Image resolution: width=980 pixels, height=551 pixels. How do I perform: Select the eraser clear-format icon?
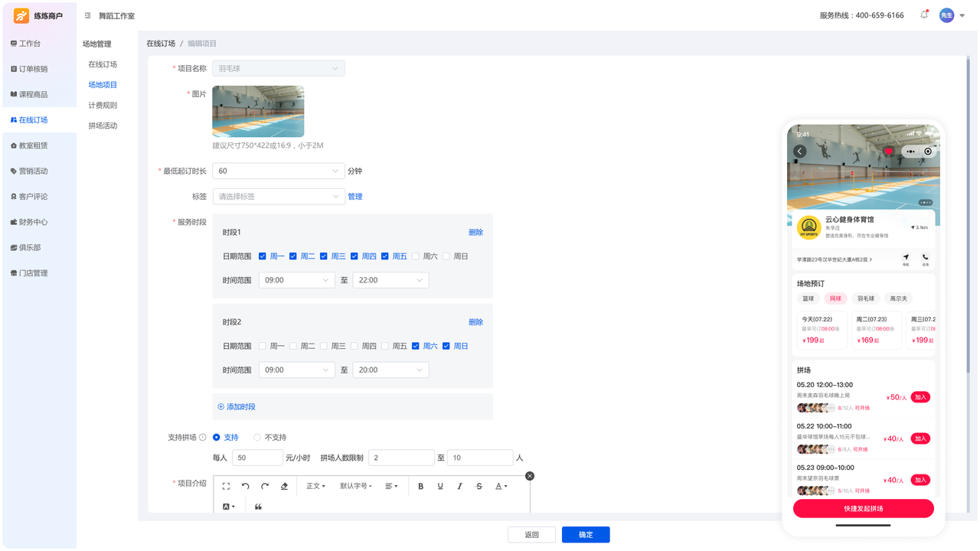click(284, 486)
